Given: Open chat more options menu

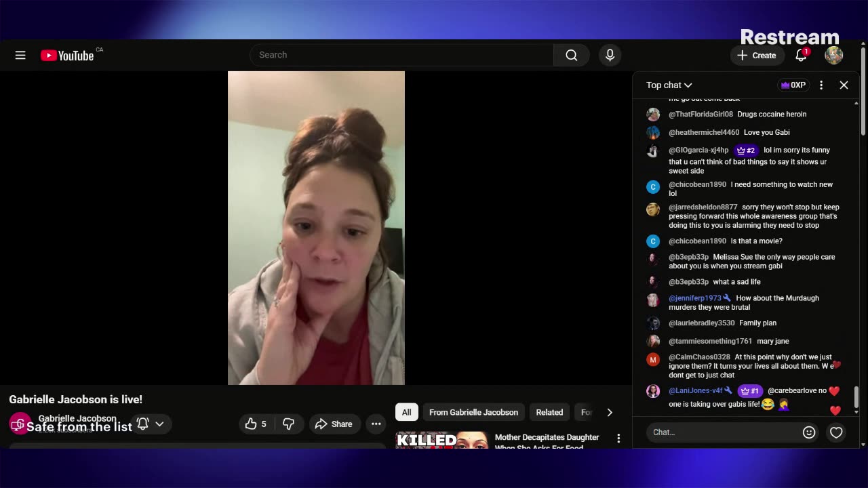Looking at the screenshot, I should coord(821,85).
